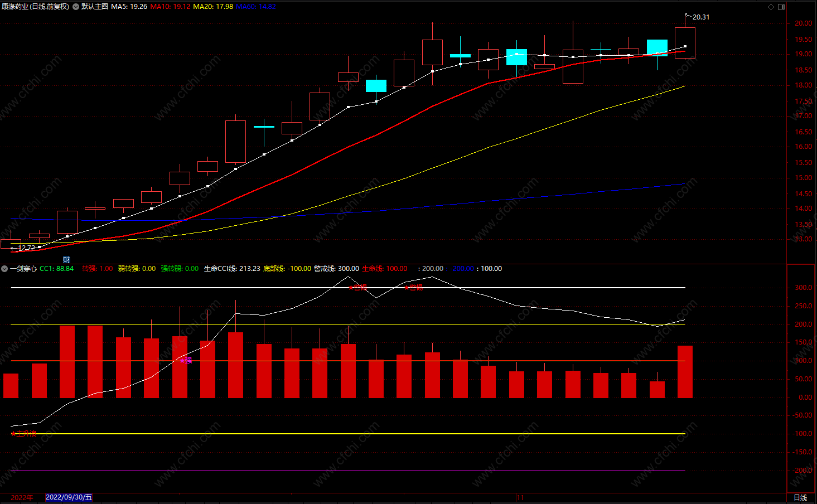The width and height of the screenshot is (817, 504).
Task: Select the 康缘药业(日线.前复权) chart title
Action: [x=36, y=7]
